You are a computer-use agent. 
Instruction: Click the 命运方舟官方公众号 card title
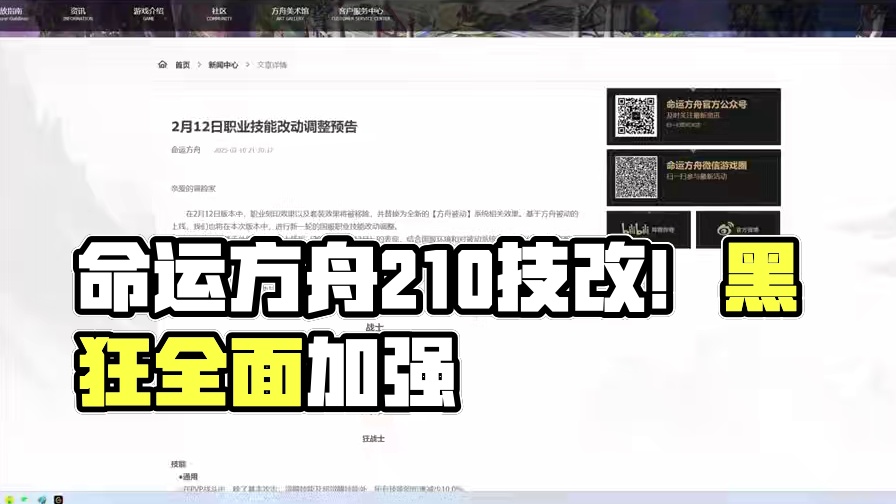706,104
